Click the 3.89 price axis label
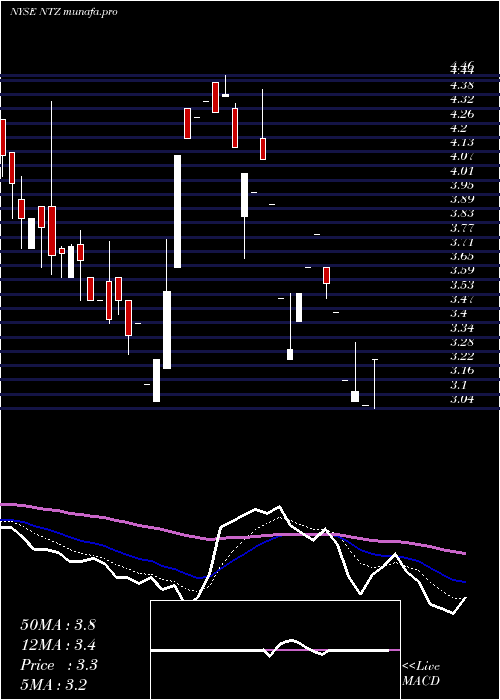 coord(462,200)
